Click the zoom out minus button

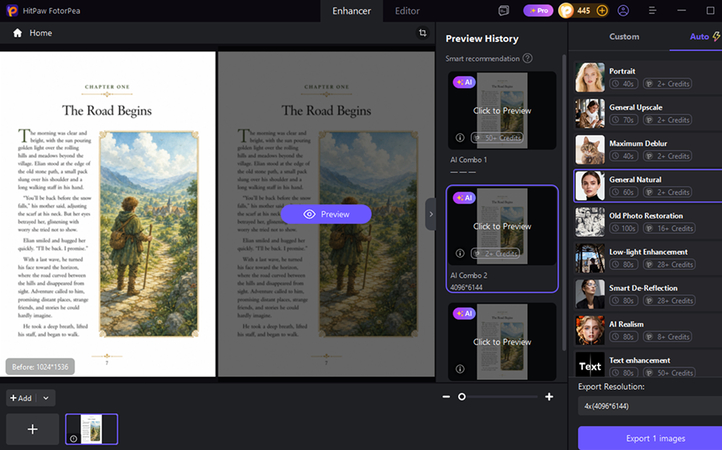[446, 397]
